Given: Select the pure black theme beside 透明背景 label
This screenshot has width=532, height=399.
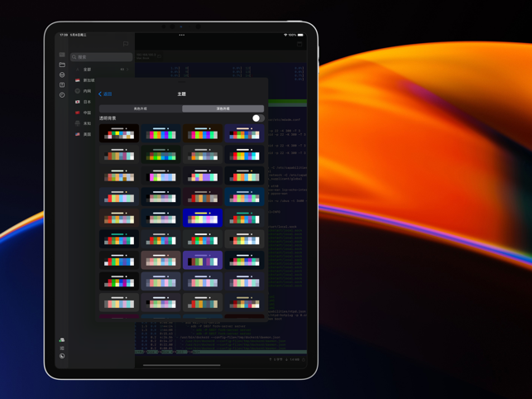Looking at the screenshot, I should point(119,133).
